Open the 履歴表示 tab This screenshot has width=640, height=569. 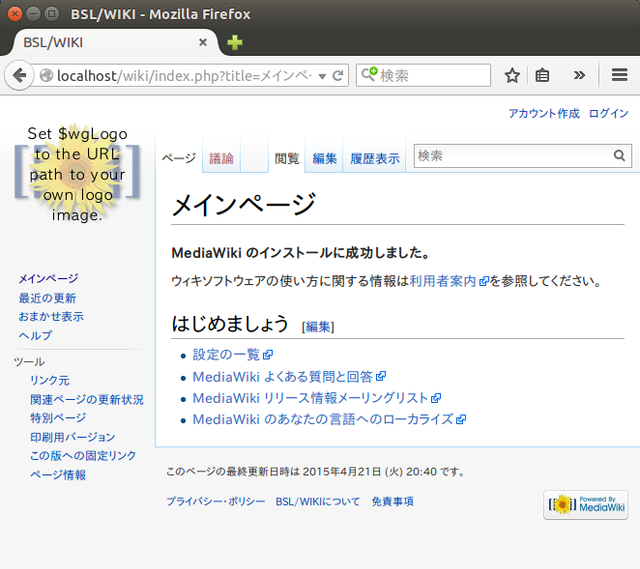tap(375, 158)
